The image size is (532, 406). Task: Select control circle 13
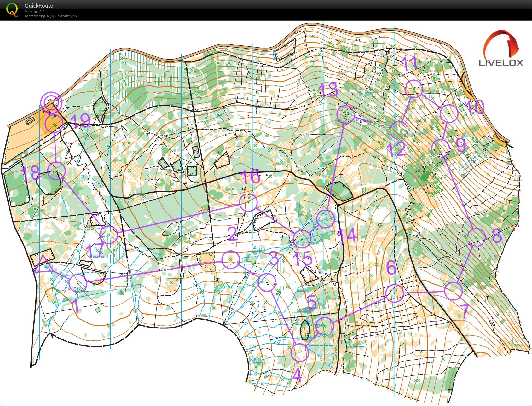coord(346,114)
